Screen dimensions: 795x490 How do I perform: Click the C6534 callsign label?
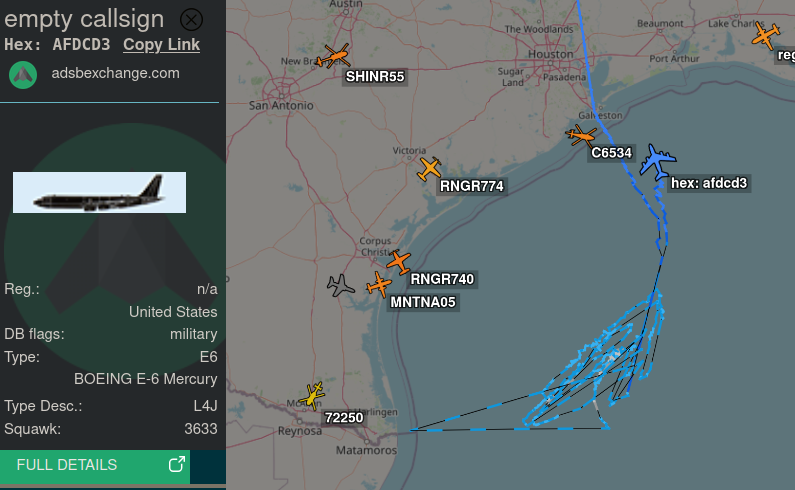tap(611, 153)
